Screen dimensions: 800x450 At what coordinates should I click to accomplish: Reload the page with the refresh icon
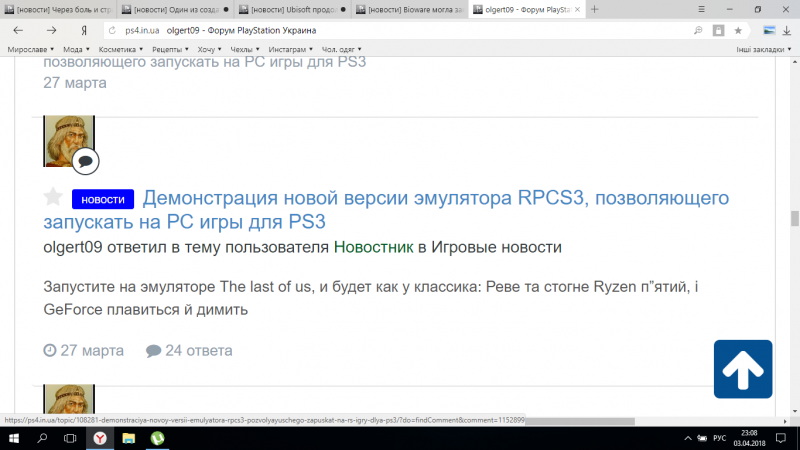pos(112,31)
